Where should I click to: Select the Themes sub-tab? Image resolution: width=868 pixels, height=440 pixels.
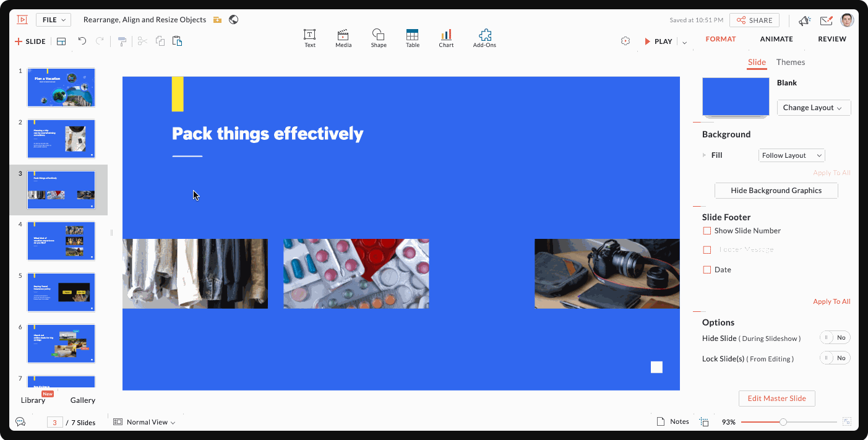pyautogui.click(x=791, y=62)
